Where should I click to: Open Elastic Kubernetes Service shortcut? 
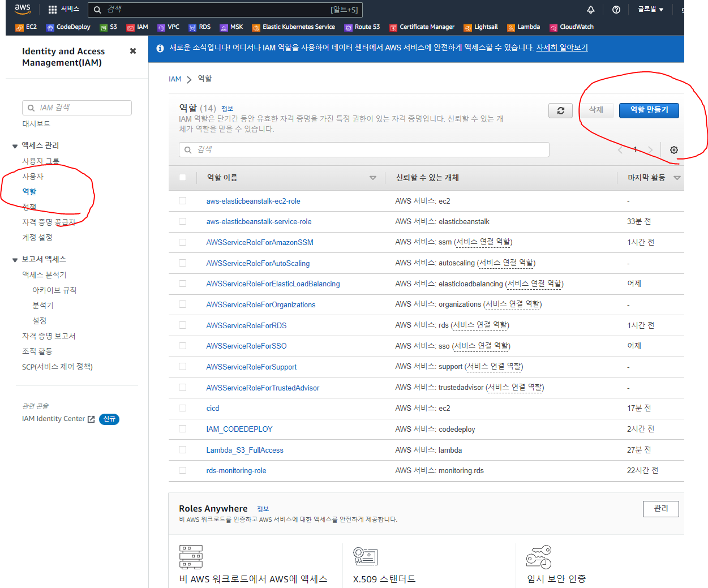coord(293,27)
